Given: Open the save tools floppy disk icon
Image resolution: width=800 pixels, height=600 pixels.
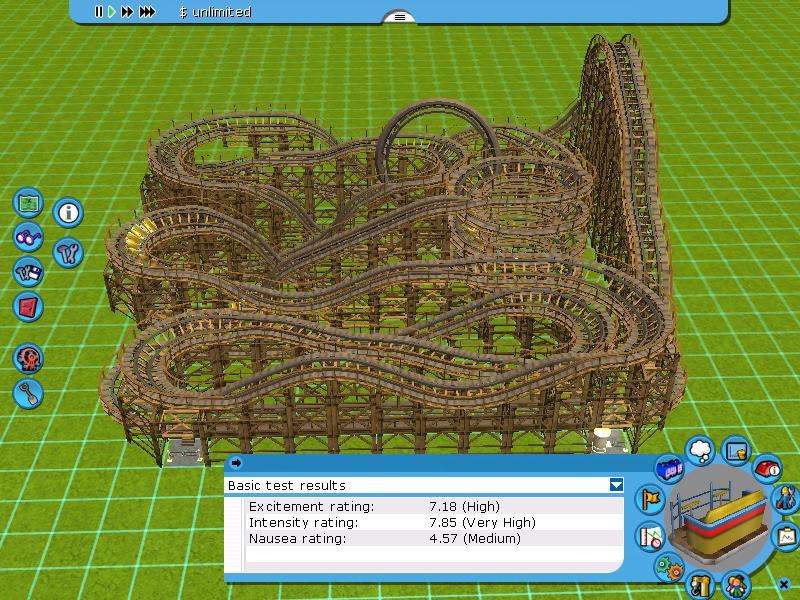Looking at the screenshot, I should click(x=28, y=272).
